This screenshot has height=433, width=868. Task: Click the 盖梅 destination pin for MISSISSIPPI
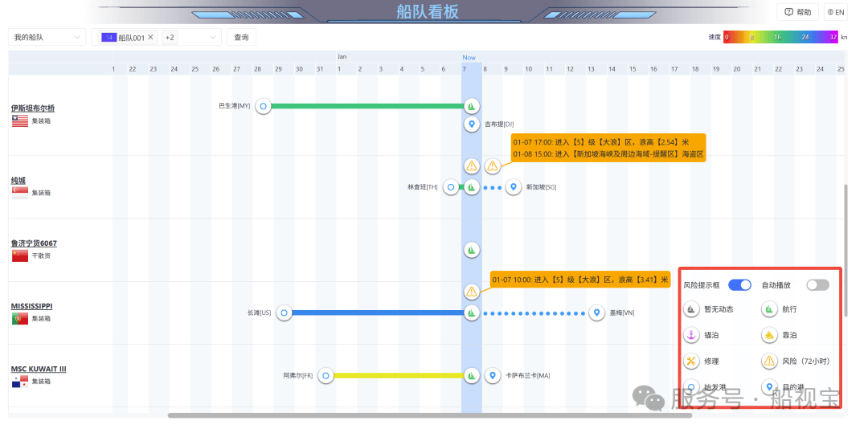pyautogui.click(x=596, y=312)
